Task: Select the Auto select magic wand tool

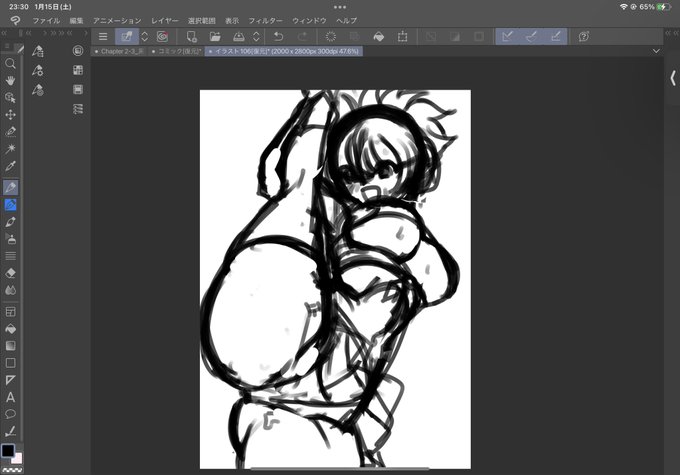Action: pyautogui.click(x=10, y=149)
